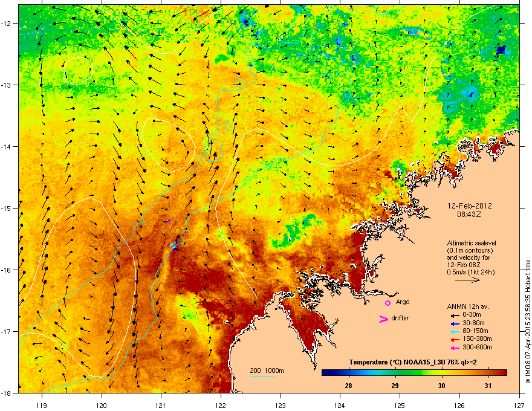Click the small cyan closed contour near 122.3E 13S
The height and width of the screenshot is (411, 532).
click(x=239, y=82)
